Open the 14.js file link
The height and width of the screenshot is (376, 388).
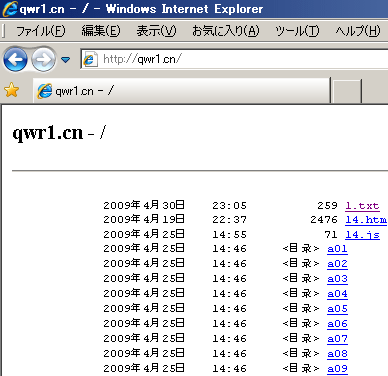[362, 235]
